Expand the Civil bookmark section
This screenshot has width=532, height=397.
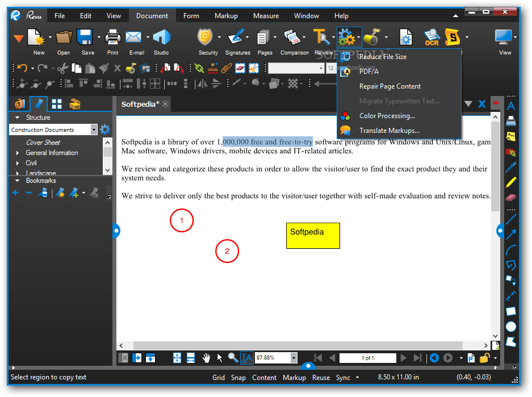point(18,163)
